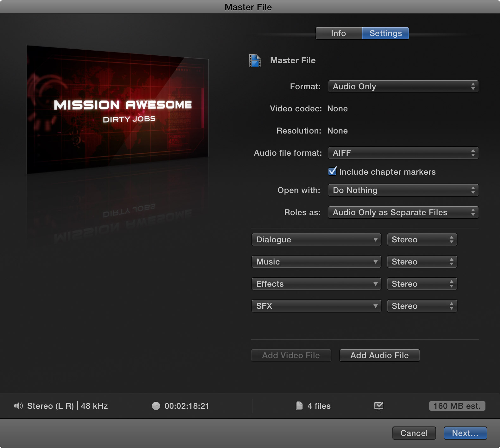
Task: Click the compatibility checkmark monitor icon
Action: tap(379, 406)
